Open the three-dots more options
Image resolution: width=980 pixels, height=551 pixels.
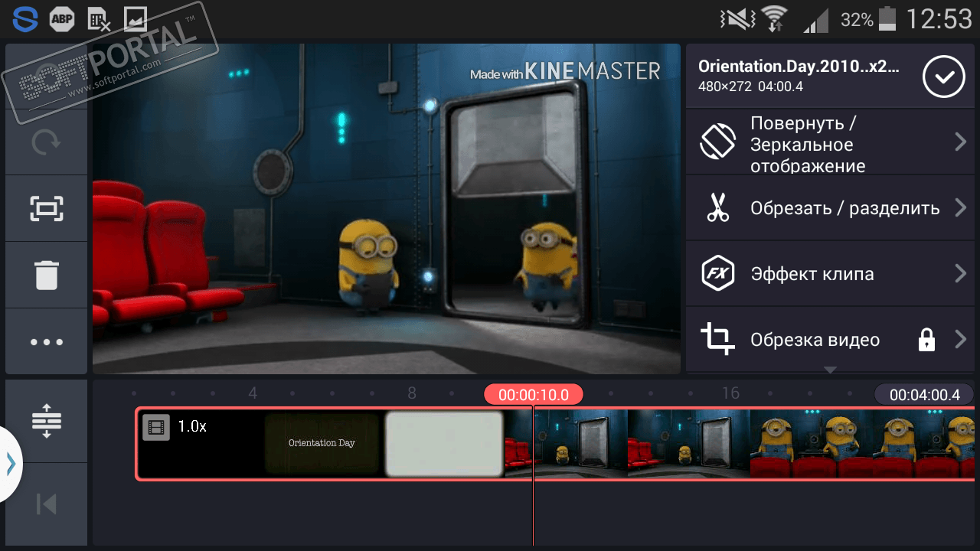coord(47,341)
